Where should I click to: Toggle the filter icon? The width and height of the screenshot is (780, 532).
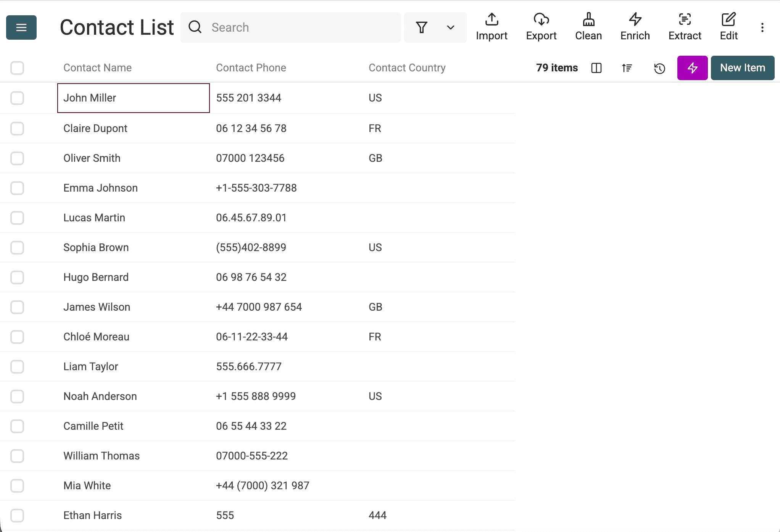[x=422, y=27]
